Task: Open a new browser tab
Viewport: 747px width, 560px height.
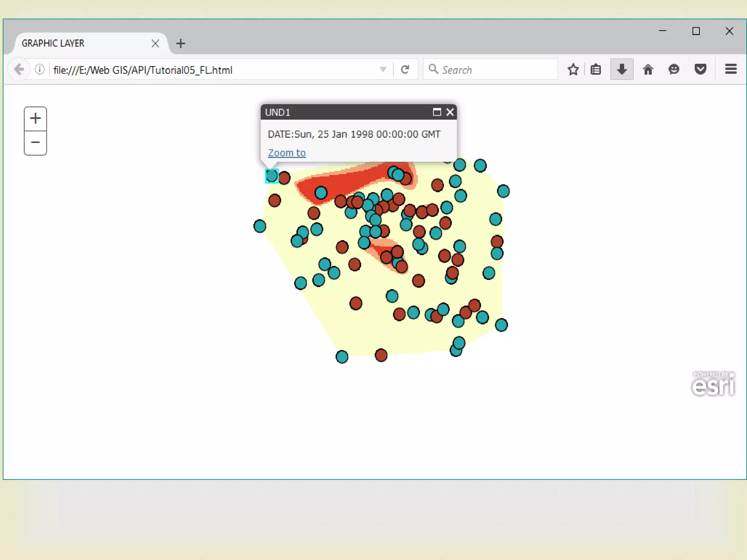Action: 181,43
